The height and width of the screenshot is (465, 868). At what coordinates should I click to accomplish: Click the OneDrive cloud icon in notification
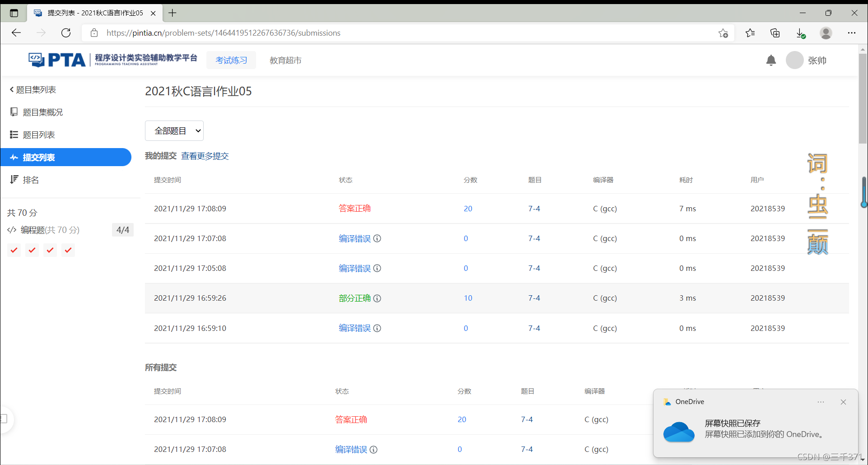[x=679, y=432]
